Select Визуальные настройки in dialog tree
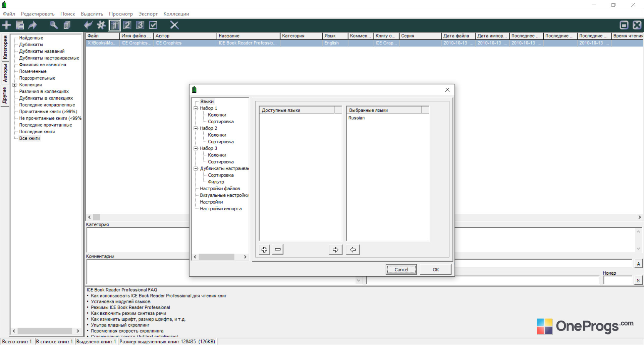This screenshot has width=644, height=345. pyautogui.click(x=224, y=195)
